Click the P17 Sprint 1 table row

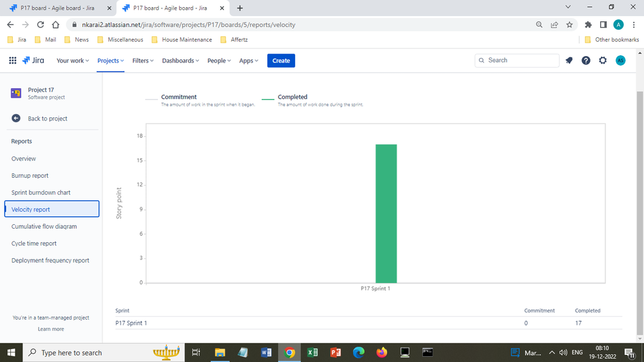pos(368,323)
